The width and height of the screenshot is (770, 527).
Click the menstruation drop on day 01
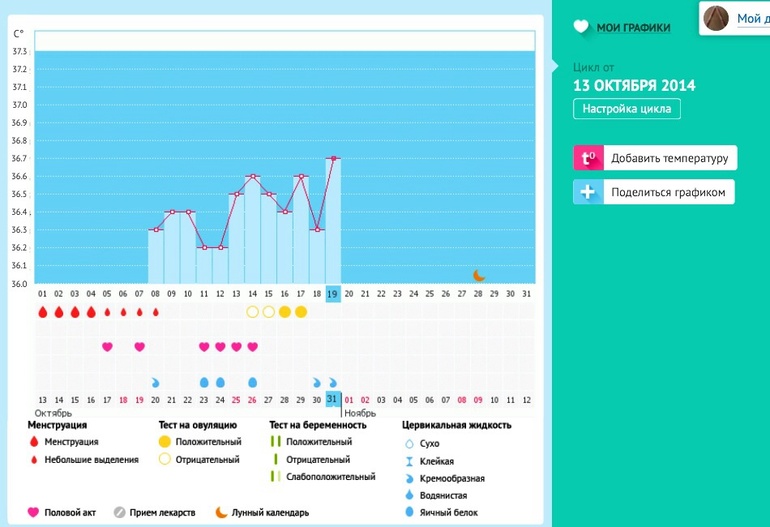click(x=43, y=312)
